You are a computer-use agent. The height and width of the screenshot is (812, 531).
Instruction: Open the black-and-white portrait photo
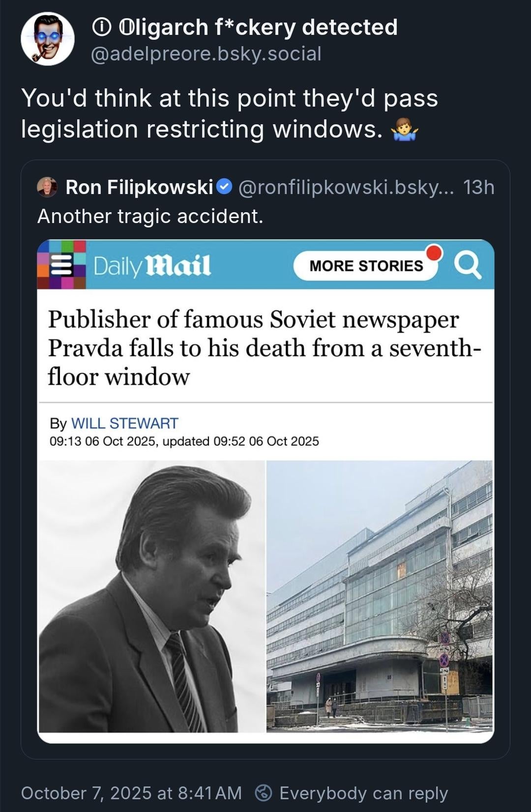click(x=151, y=596)
